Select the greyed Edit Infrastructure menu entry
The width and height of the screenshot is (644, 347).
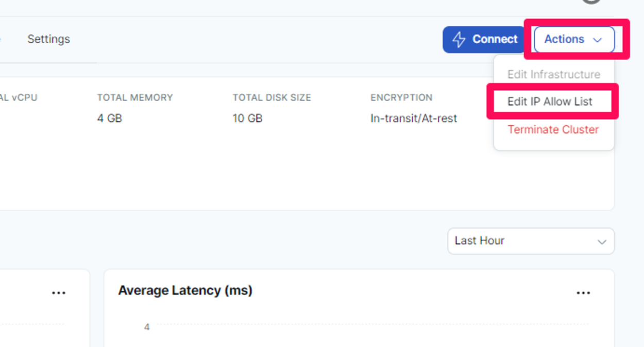554,74
